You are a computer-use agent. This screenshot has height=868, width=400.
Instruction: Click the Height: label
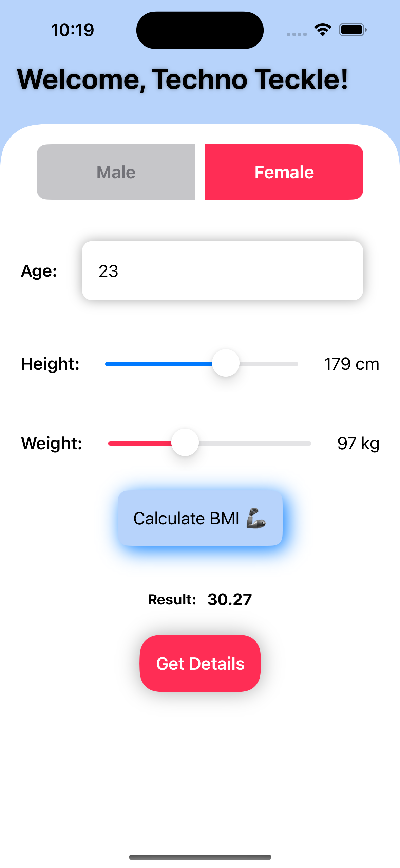pyautogui.click(x=50, y=364)
